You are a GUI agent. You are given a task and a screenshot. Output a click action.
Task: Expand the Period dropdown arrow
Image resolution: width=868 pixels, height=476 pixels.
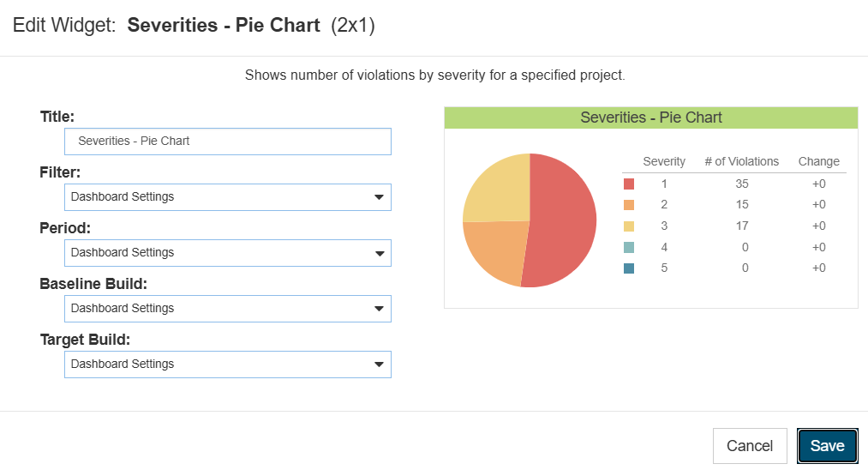[380, 253]
